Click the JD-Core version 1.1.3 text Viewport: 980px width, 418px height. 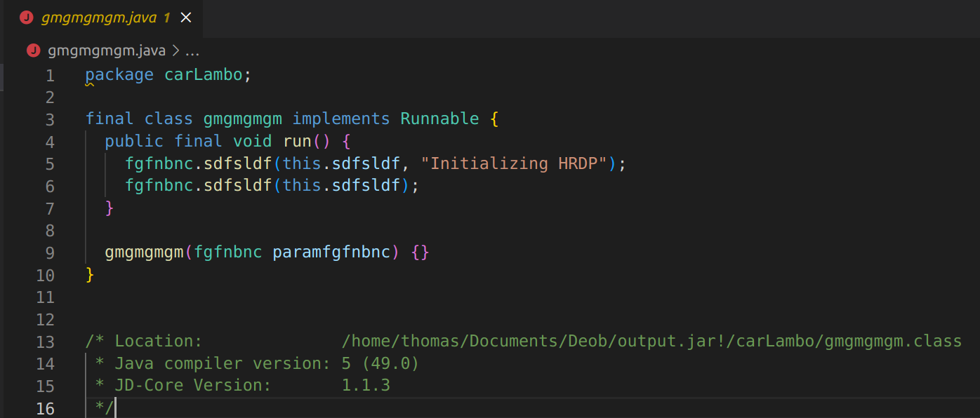[x=366, y=385]
